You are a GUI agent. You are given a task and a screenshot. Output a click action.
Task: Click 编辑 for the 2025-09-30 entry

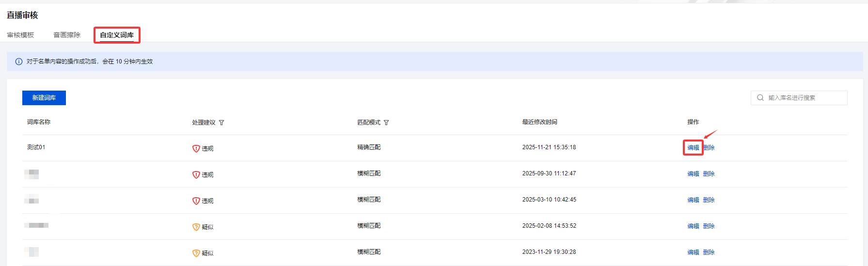pyautogui.click(x=693, y=174)
